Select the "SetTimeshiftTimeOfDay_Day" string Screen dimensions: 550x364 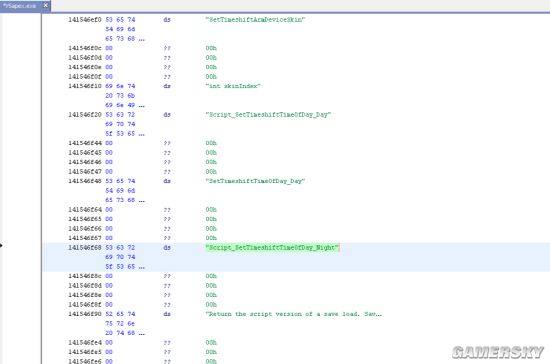pyautogui.click(x=255, y=181)
